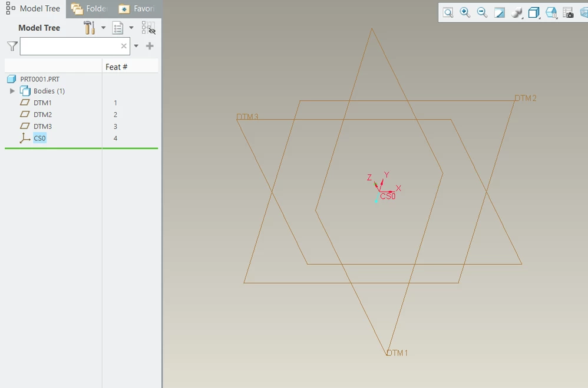
Task: Click the green insert-here bar in tree
Action: 81,148
